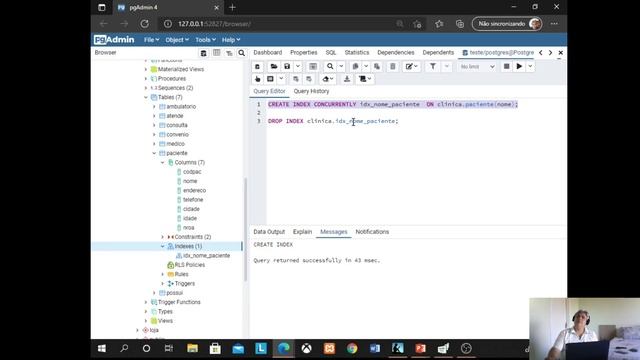
Task: Delete trash icon in query toolbar
Action: pos(392,67)
